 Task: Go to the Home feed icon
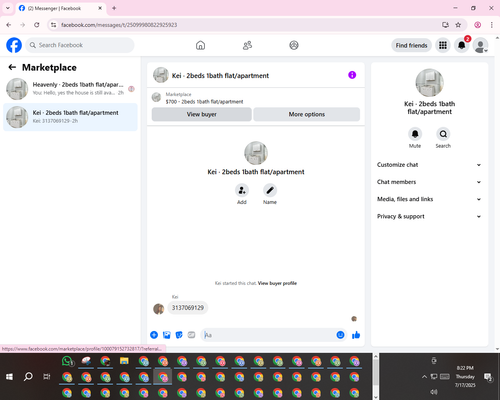coord(200,45)
